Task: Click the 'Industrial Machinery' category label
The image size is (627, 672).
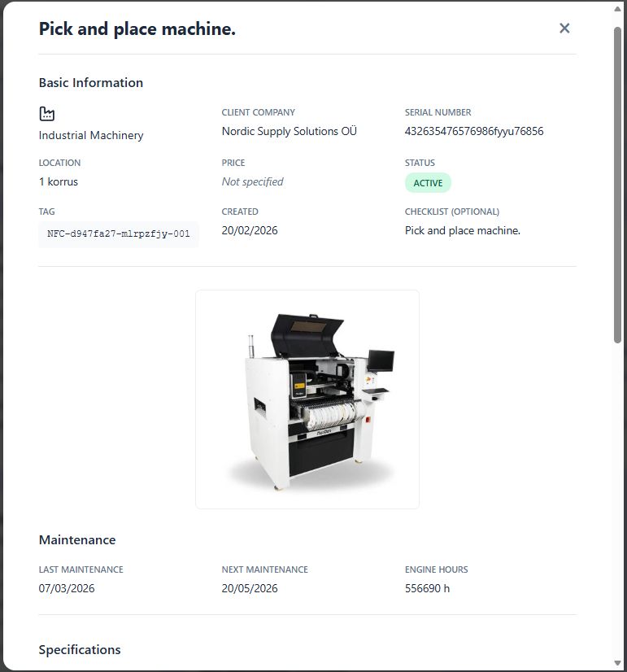Action: [91, 136]
